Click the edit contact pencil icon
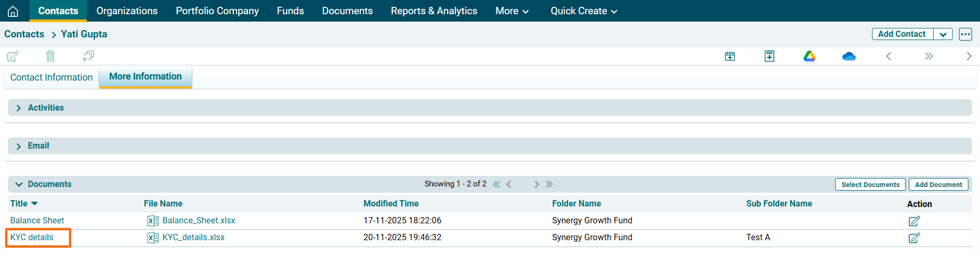Viewport: 980px width, 256px height. [13, 56]
